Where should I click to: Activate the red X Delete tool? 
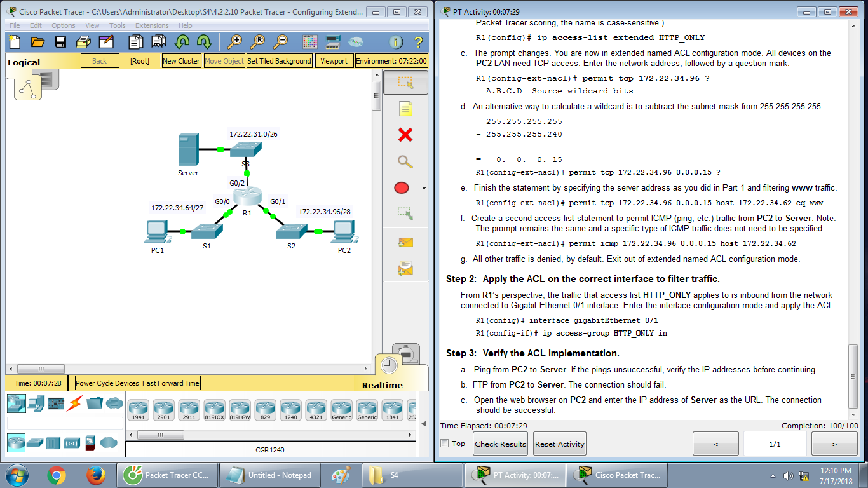tap(405, 135)
